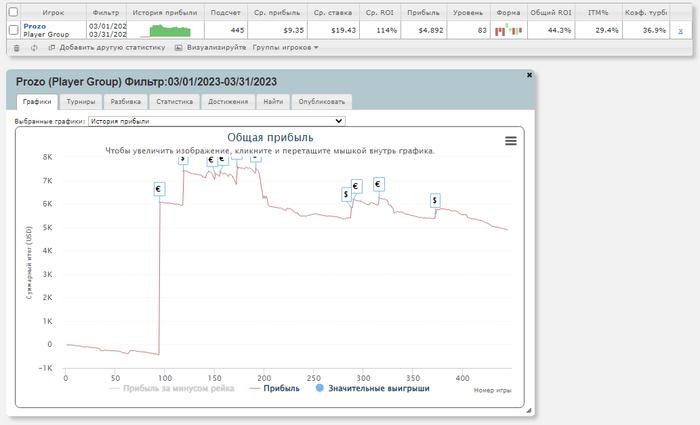
Task: Click the trash delete icon in table toolbar
Action: (x=17, y=48)
